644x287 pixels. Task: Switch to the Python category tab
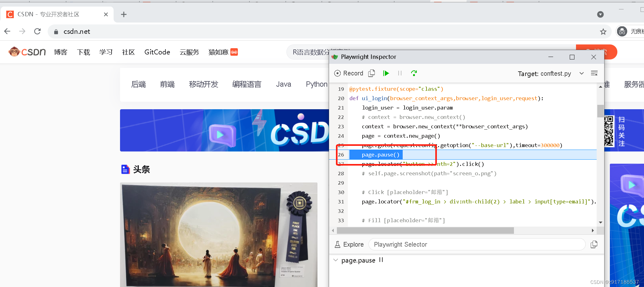coord(316,84)
